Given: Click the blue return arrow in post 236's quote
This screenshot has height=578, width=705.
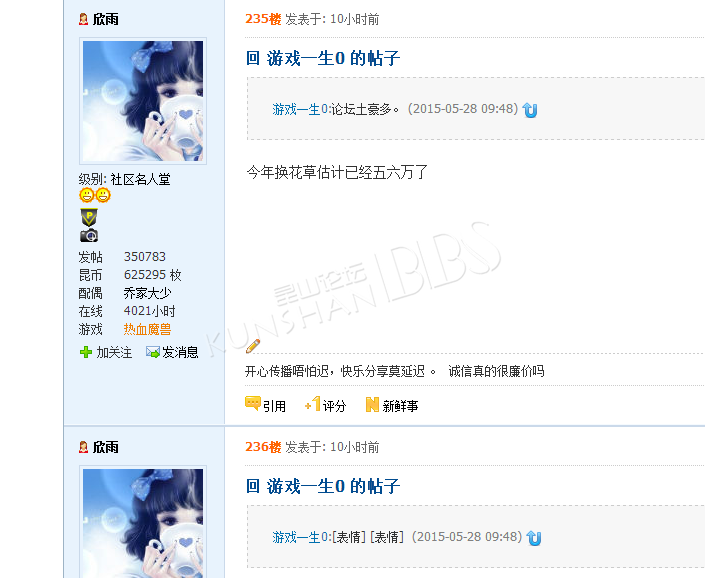Looking at the screenshot, I should click(534, 538).
